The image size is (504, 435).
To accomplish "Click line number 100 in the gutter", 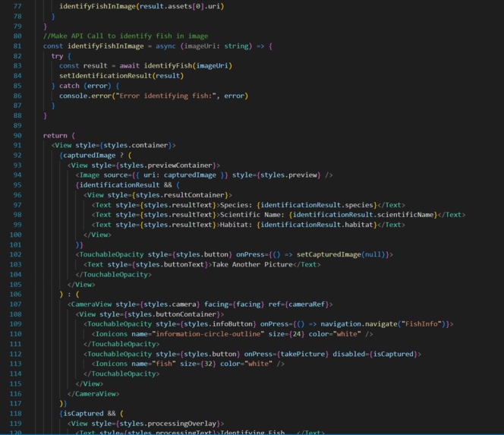I will click(x=15, y=235).
